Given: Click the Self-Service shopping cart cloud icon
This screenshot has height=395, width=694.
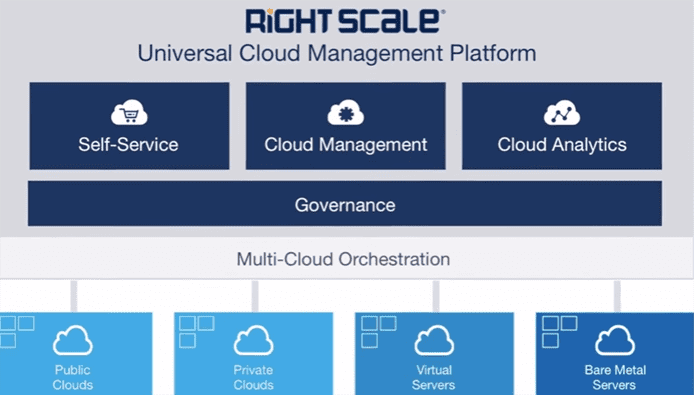Looking at the screenshot, I should click(x=129, y=112).
